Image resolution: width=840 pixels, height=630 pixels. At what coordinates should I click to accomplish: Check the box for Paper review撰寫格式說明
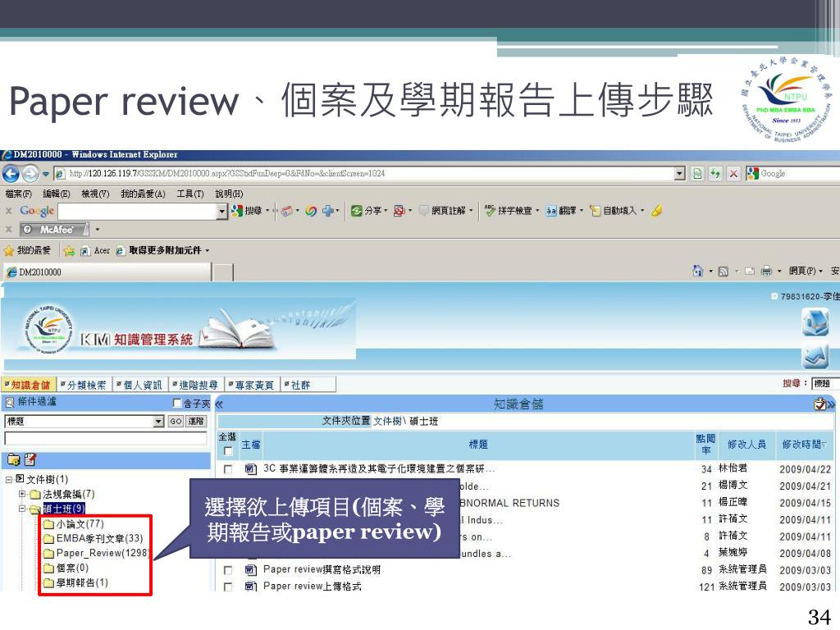[228, 570]
